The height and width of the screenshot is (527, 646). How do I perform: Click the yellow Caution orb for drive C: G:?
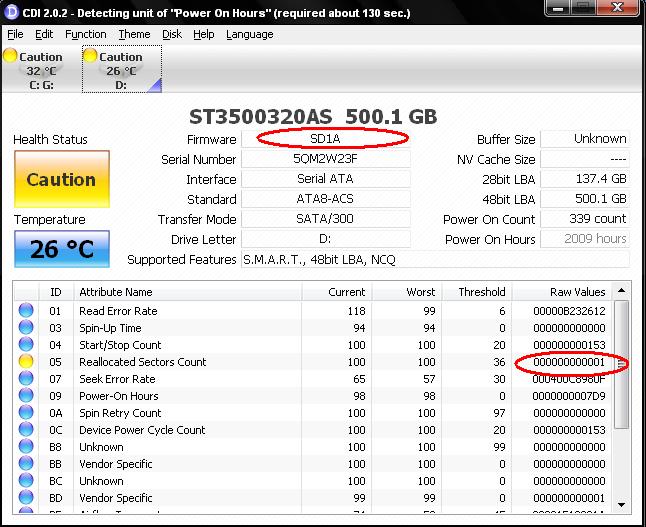coord(10,56)
